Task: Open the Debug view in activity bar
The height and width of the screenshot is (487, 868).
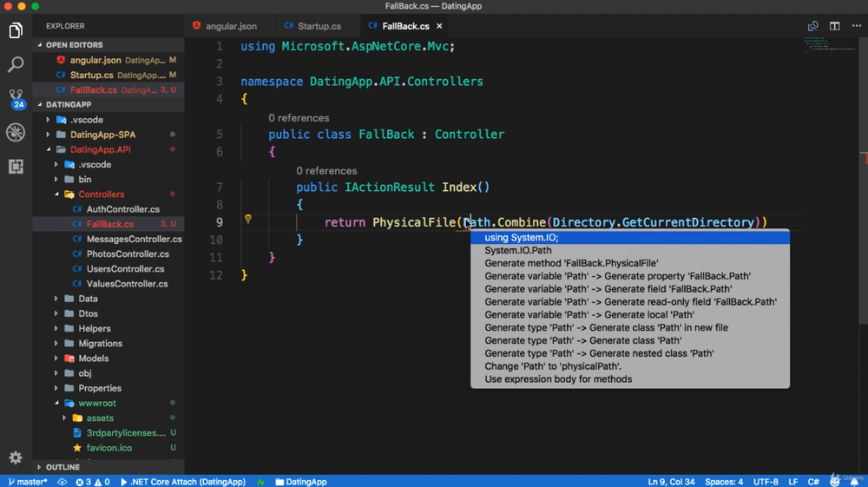Action: 16,132
